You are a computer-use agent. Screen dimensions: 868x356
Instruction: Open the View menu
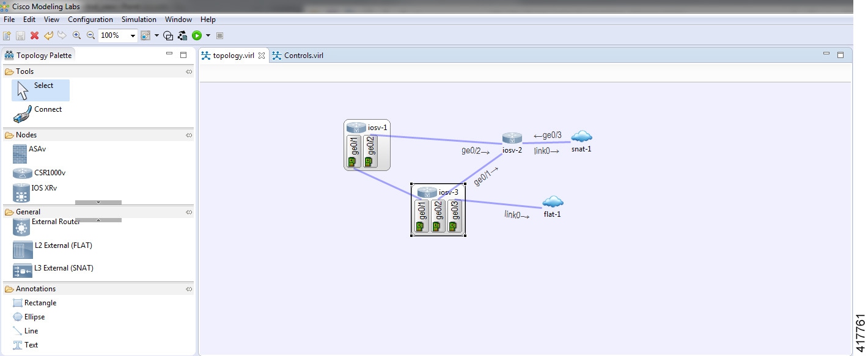click(51, 20)
